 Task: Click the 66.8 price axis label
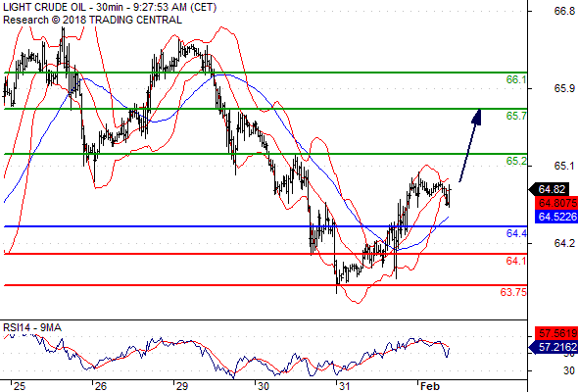click(x=564, y=11)
